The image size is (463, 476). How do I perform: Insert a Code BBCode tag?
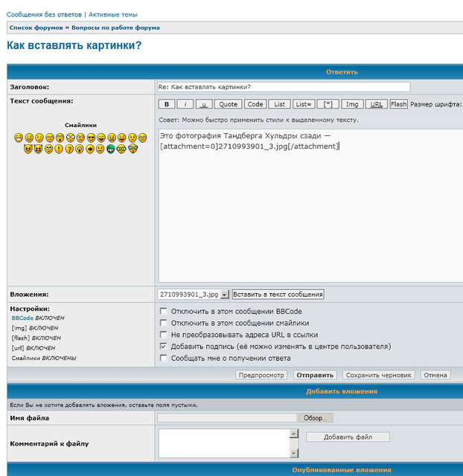click(255, 104)
